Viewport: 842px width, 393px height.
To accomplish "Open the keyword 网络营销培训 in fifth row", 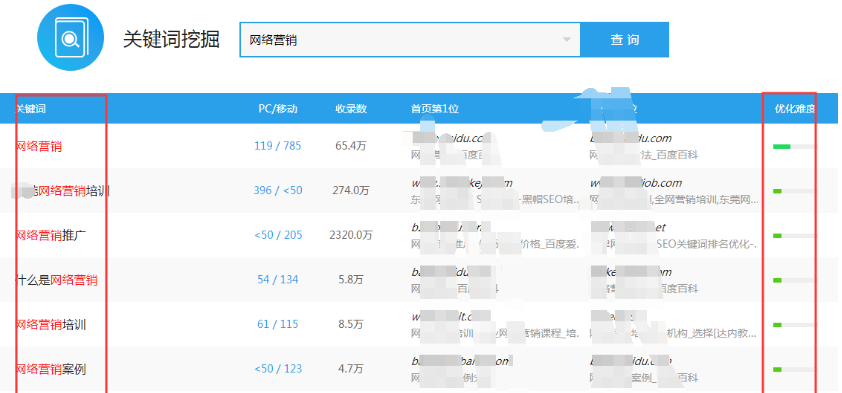I will [x=50, y=325].
